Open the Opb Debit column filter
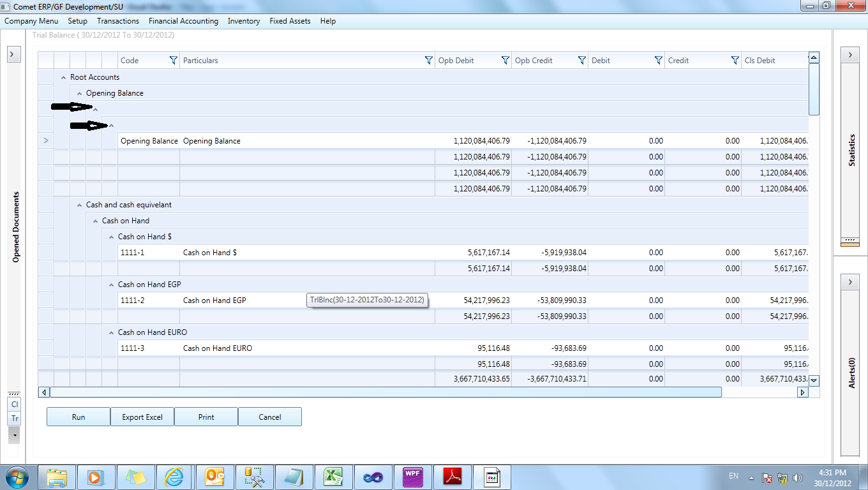Viewport: 868px width, 490px height. pyautogui.click(x=505, y=60)
